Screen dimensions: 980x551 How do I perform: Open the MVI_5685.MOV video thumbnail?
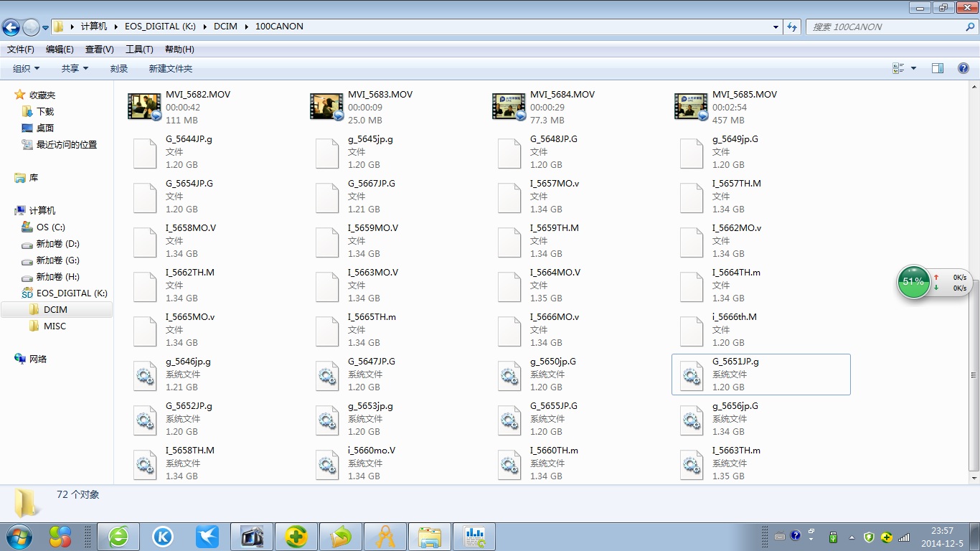click(691, 107)
